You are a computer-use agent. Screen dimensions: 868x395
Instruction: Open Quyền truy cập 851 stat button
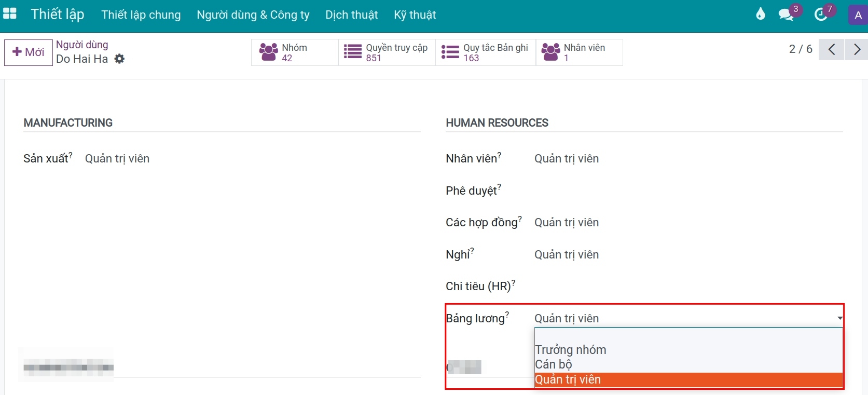(387, 52)
